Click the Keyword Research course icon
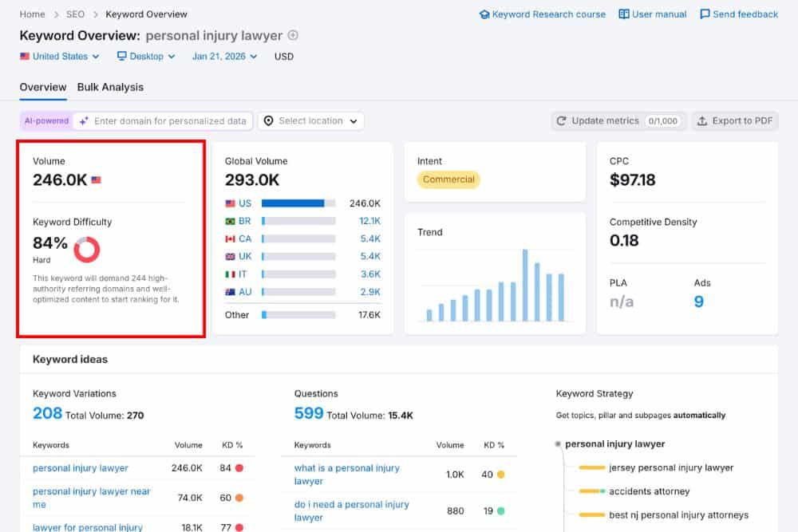The height and width of the screenshot is (532, 798). 485,14
